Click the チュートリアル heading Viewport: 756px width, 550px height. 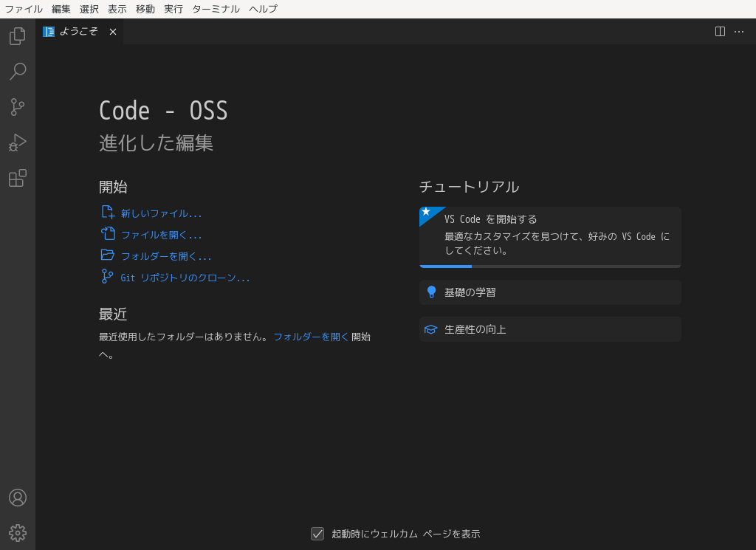469,187
